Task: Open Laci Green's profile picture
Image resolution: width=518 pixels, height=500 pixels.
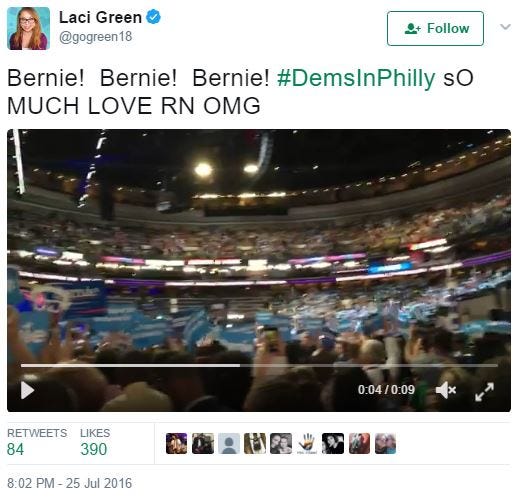Action: pos(28,28)
